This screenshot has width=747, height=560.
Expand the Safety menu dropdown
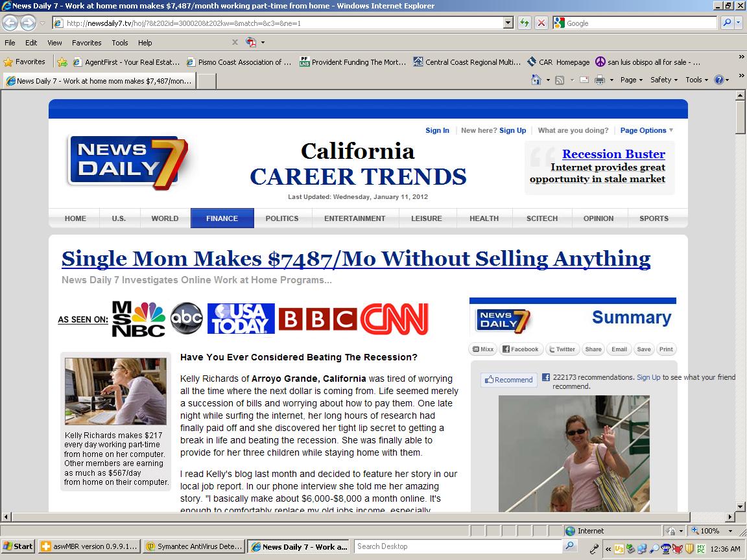(663, 80)
